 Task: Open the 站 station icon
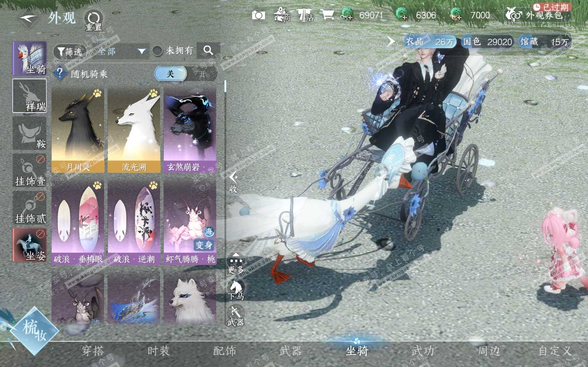pyautogui.click(x=306, y=15)
